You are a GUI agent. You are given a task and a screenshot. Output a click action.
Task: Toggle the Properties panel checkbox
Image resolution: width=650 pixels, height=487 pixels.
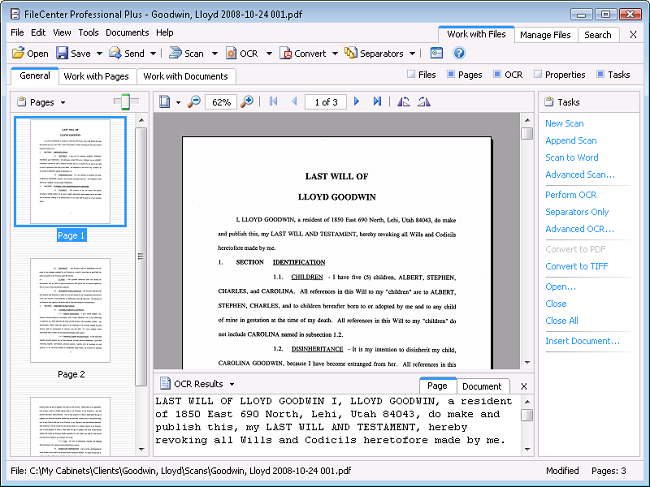coord(538,75)
